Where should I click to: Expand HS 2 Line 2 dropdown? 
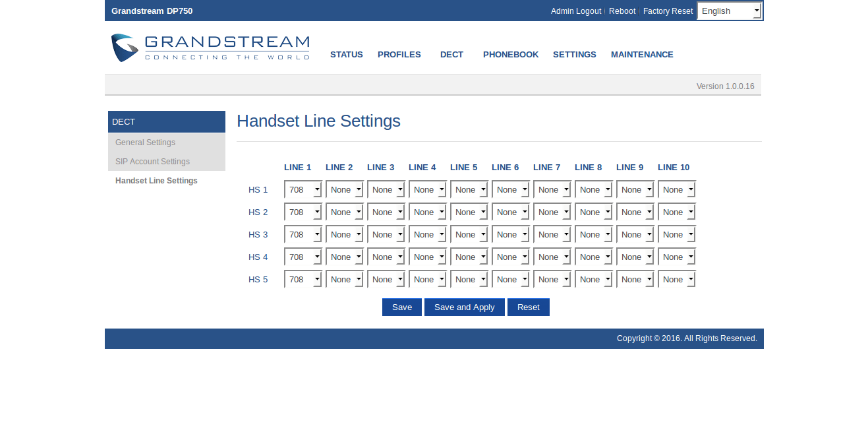(x=344, y=212)
